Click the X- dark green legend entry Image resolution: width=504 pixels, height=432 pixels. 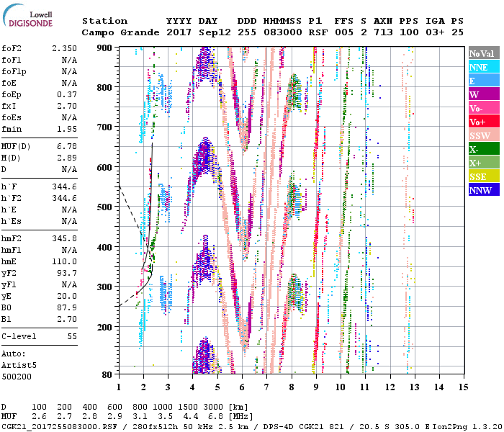click(x=484, y=149)
